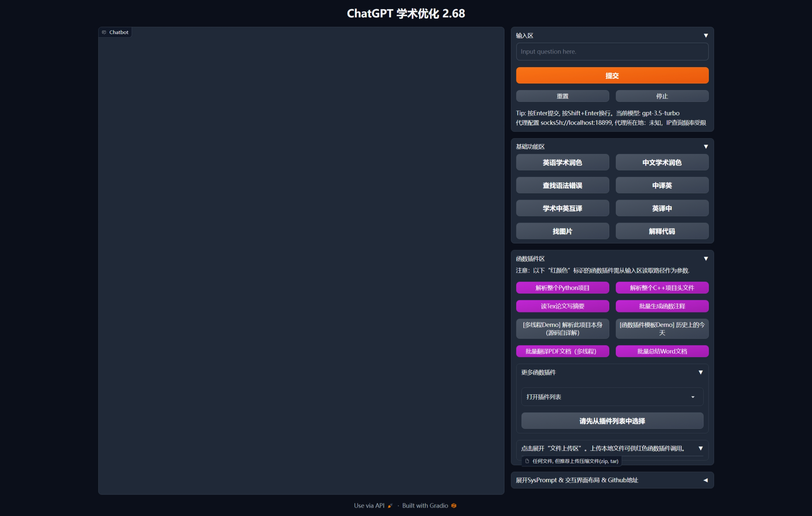Run the 读Tex论文写摘要 plugin
This screenshot has width=812, height=516.
coord(562,306)
